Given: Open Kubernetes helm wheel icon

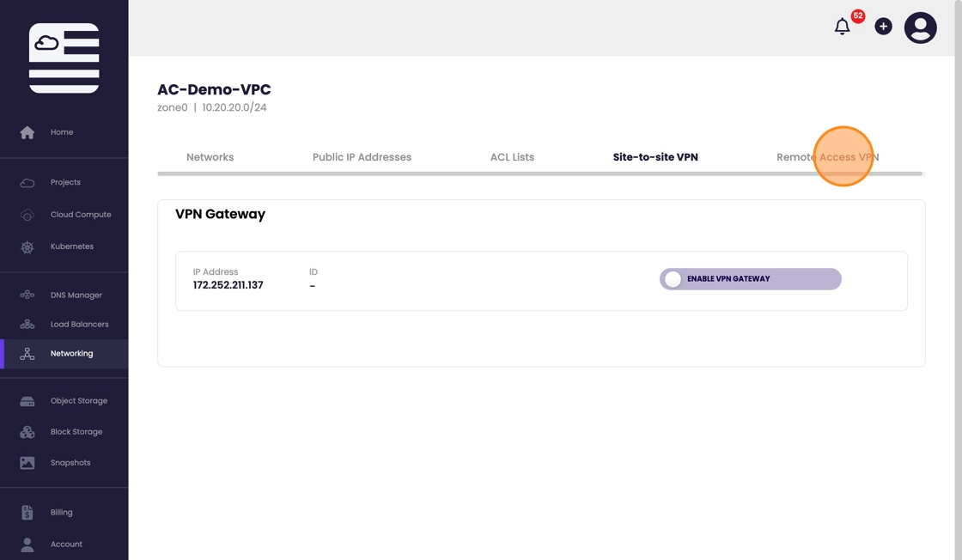Looking at the screenshot, I should click(x=27, y=247).
